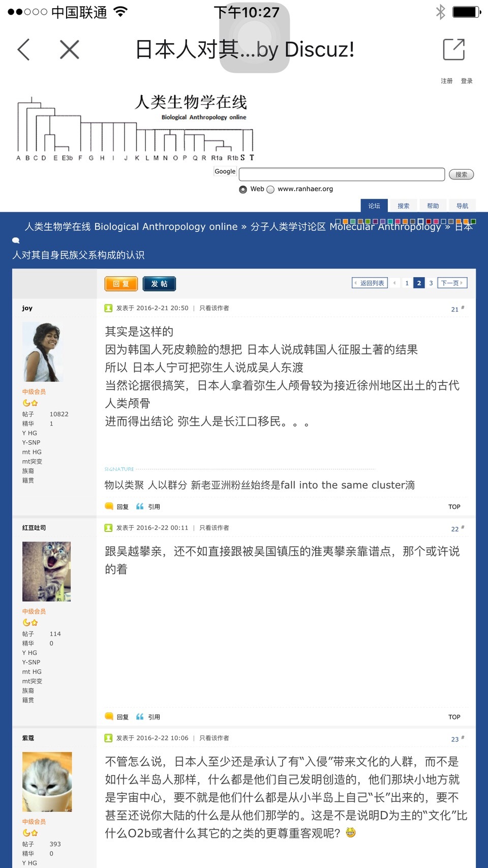488x868 pixels.
Task: Return to the thread list via 返回列表
Action: point(370,283)
